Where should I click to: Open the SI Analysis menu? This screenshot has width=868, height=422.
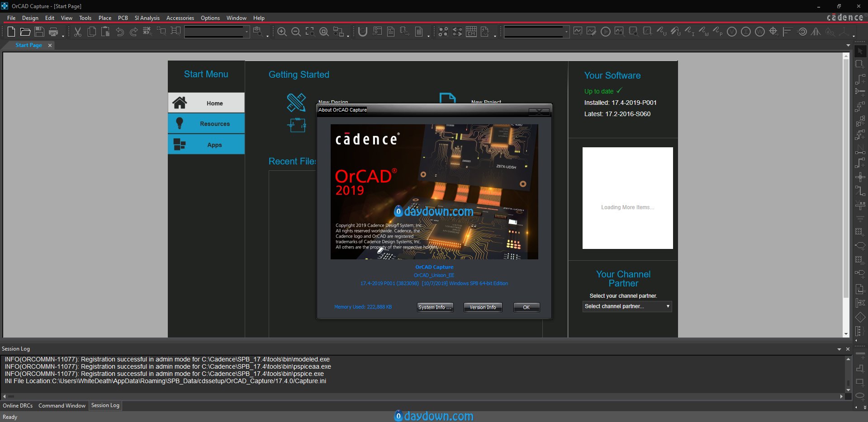click(x=147, y=18)
